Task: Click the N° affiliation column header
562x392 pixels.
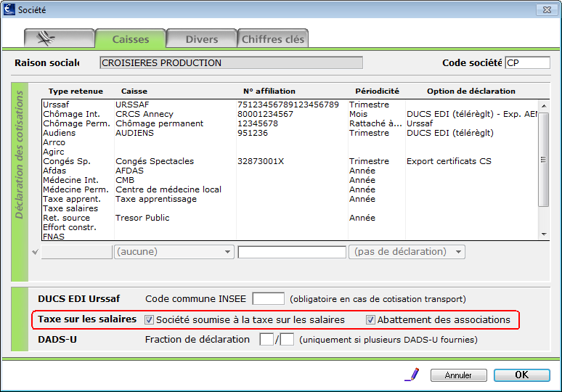Action: point(269,91)
